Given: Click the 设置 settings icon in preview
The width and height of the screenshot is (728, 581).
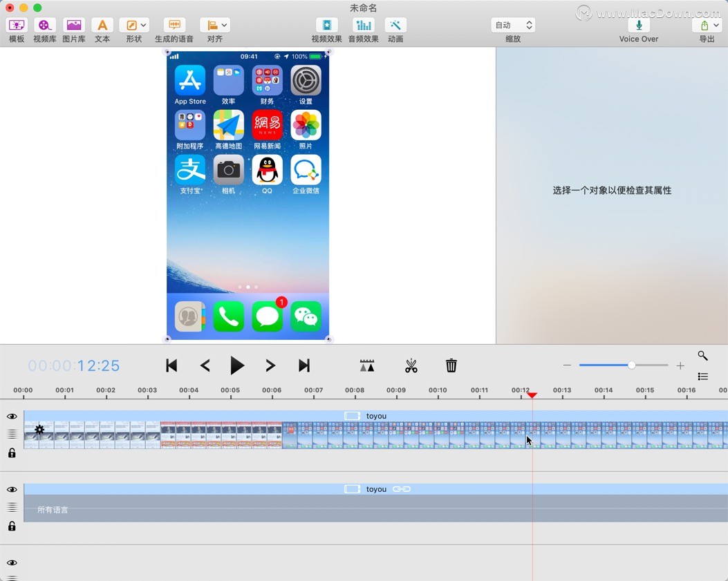Looking at the screenshot, I should point(306,80).
